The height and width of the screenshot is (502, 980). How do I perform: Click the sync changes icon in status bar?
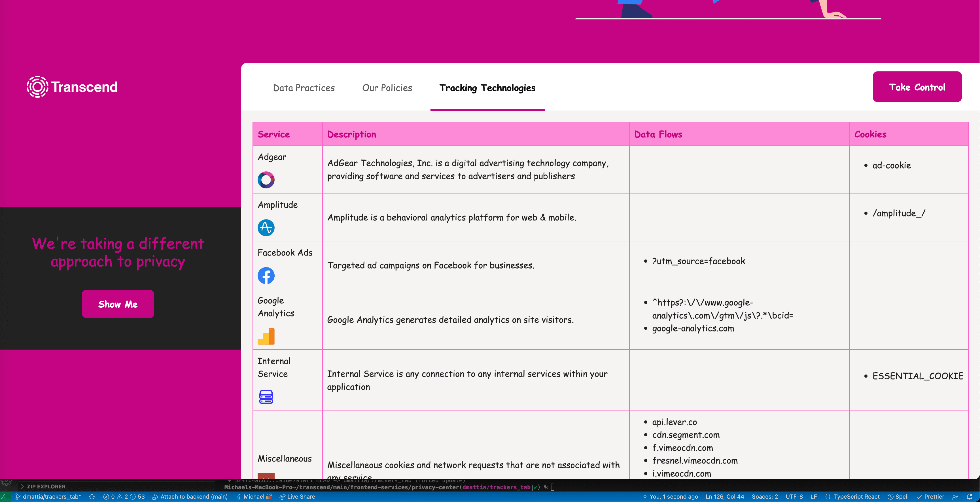(x=92, y=497)
